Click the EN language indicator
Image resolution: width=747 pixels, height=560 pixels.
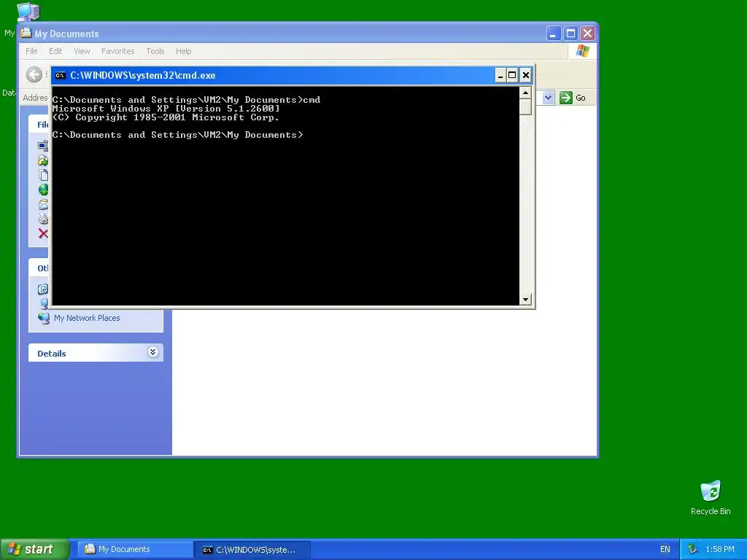click(x=665, y=550)
